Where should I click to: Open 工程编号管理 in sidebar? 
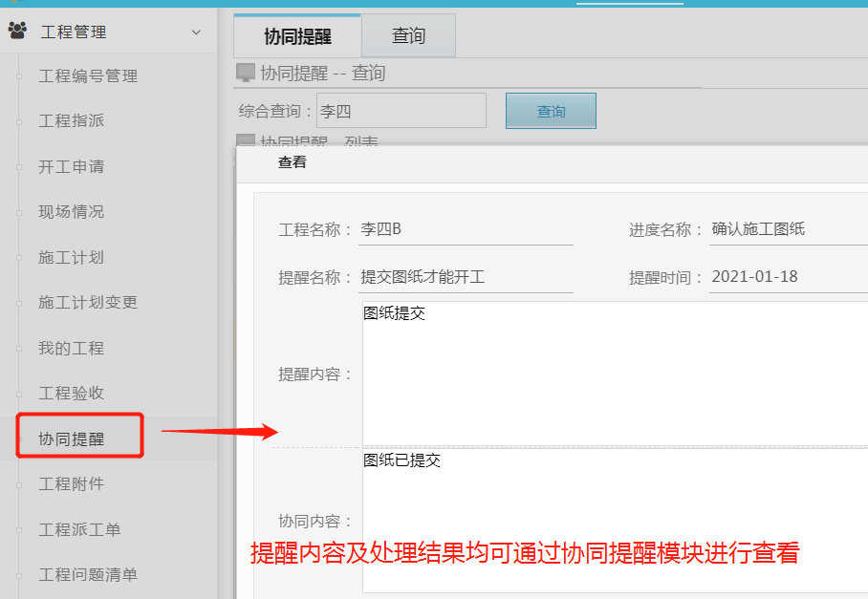pos(88,76)
